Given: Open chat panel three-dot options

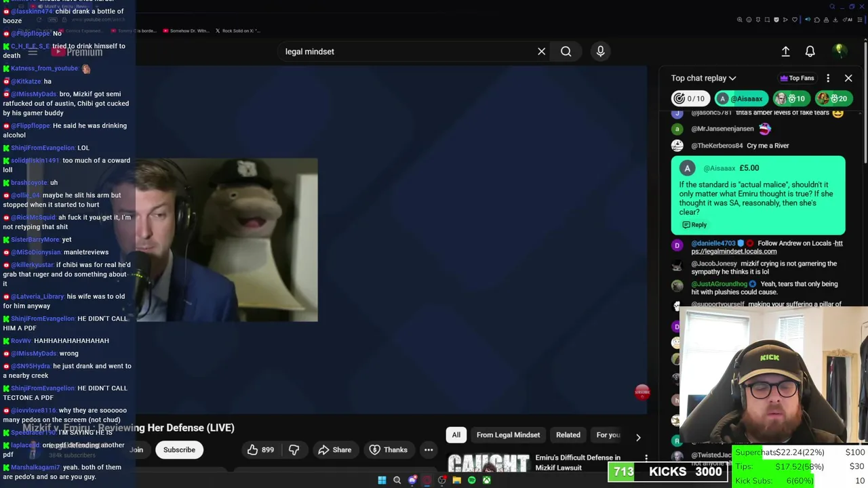Looking at the screenshot, I should click(x=828, y=78).
